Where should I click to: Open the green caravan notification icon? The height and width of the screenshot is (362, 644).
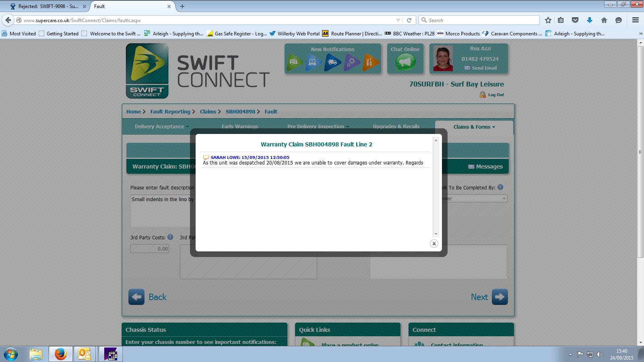coord(295,62)
